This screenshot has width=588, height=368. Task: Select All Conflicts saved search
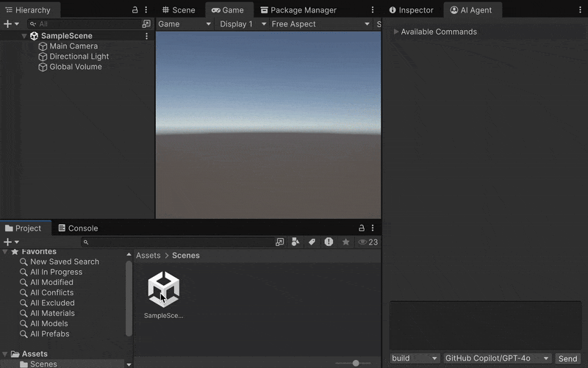[51, 292]
